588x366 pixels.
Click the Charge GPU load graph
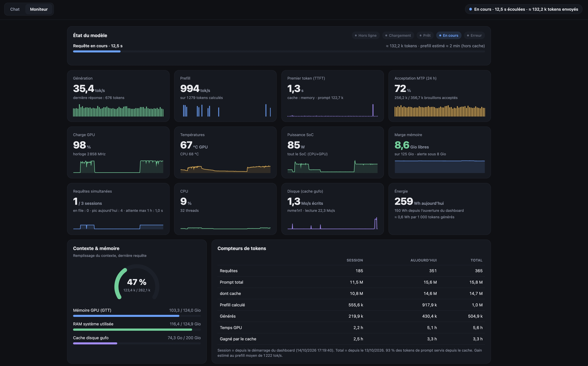tap(118, 167)
